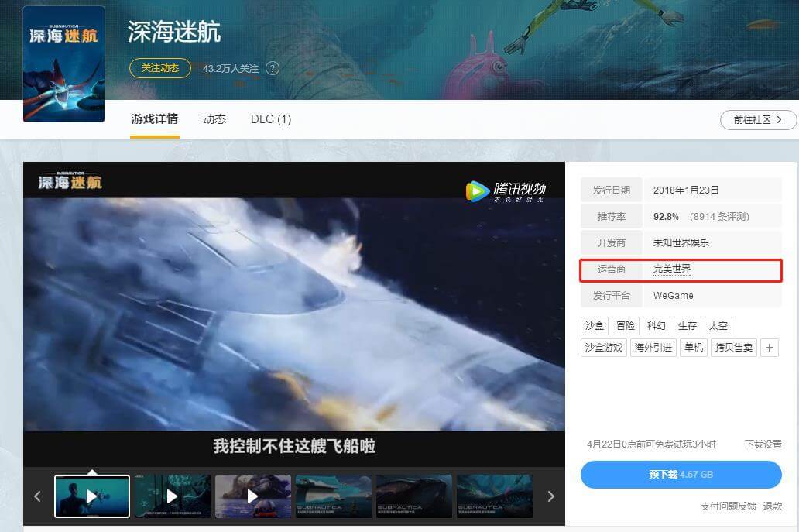The image size is (799, 532).
Task: Click the 预下载 4.67 GB button
Action: tap(681, 475)
